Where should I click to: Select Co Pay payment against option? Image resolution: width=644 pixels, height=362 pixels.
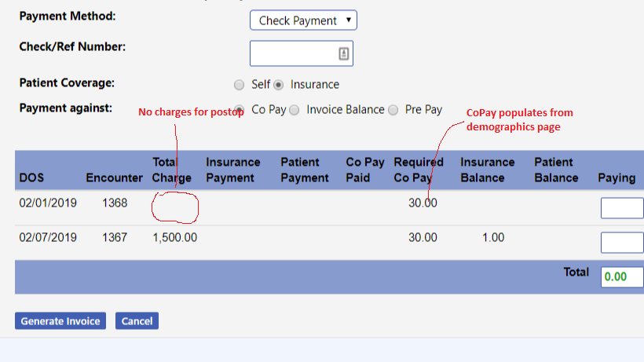click(x=239, y=110)
